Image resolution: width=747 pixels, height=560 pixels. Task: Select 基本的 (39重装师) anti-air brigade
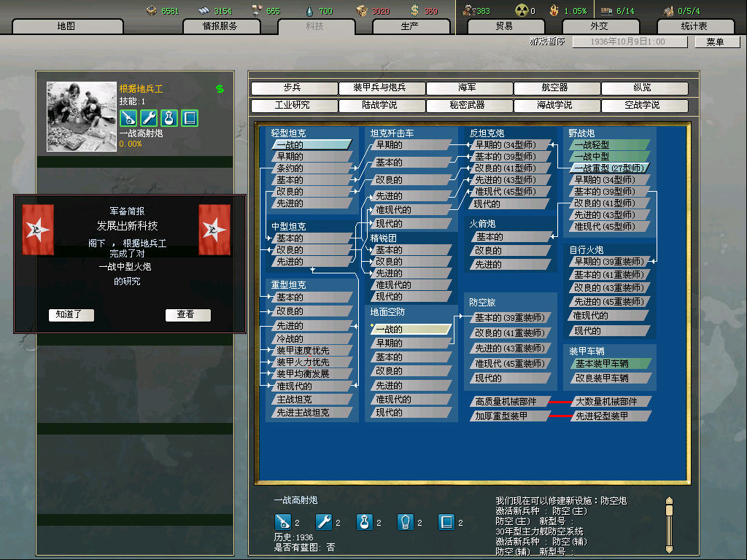tap(510, 318)
